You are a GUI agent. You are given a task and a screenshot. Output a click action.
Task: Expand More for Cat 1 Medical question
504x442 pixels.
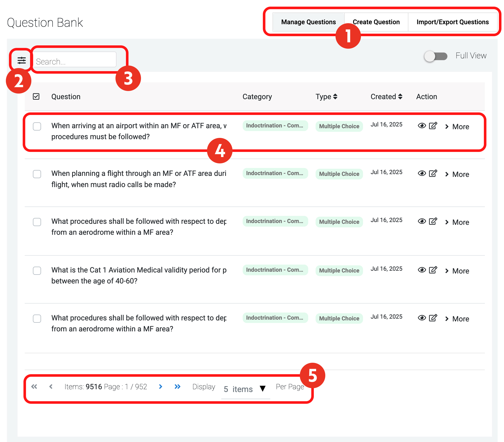point(457,271)
